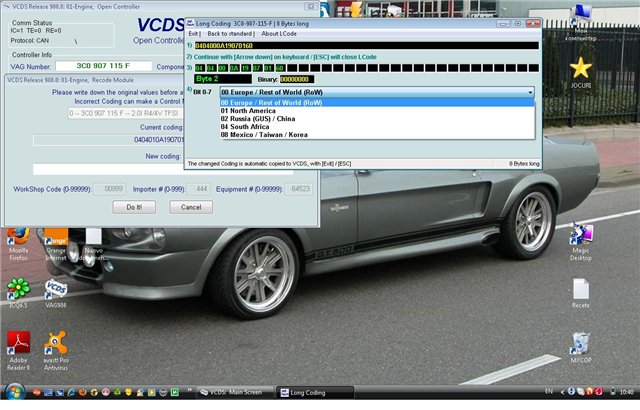Click the Current coding value field
Viewport: 640px width, 410px height.
tap(109, 140)
